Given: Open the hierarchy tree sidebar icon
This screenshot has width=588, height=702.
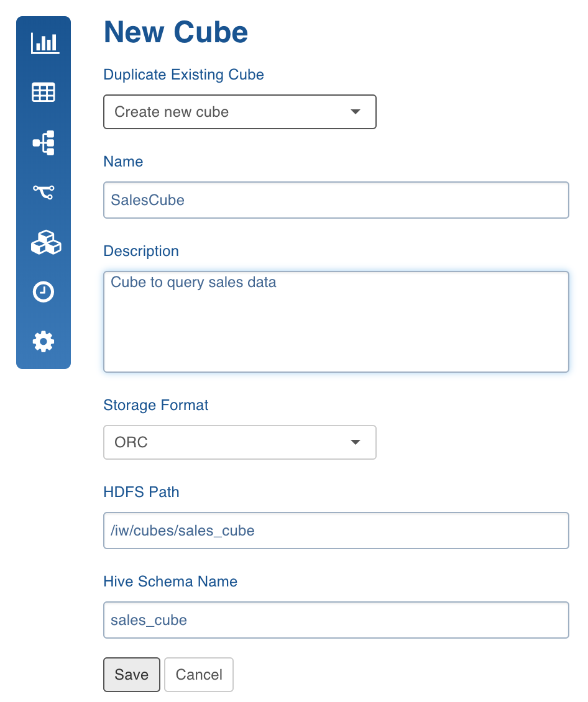Looking at the screenshot, I should (44, 143).
